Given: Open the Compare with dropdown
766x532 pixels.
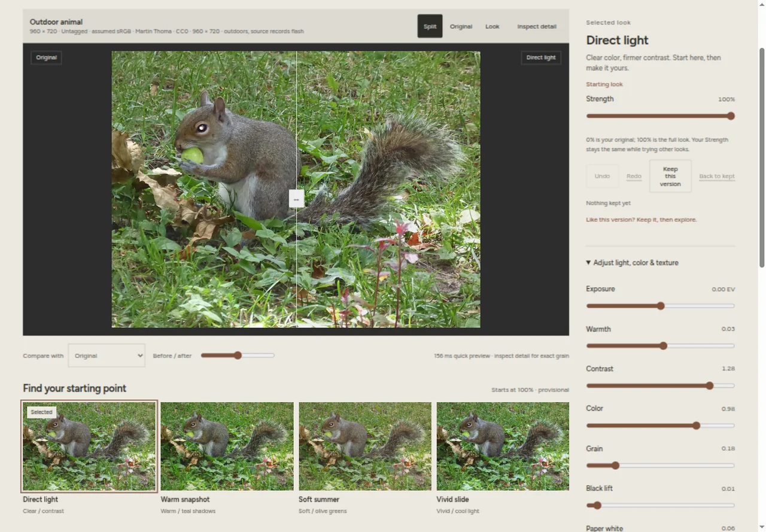Looking at the screenshot, I should [x=107, y=355].
